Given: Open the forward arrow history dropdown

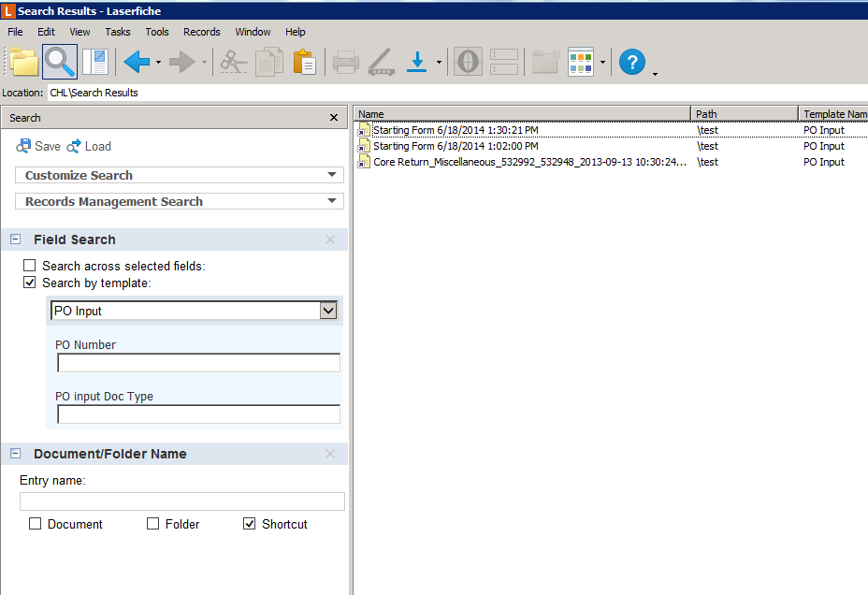Looking at the screenshot, I should [204, 62].
